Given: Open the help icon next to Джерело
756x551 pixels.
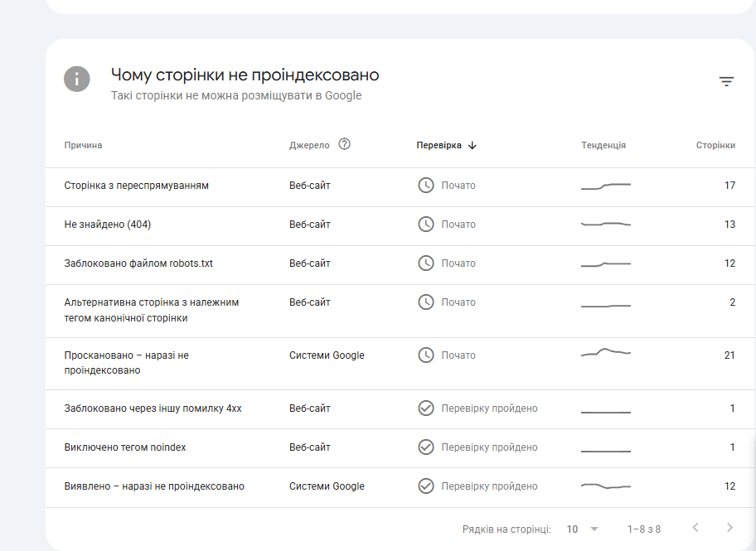Looking at the screenshot, I should [344, 144].
